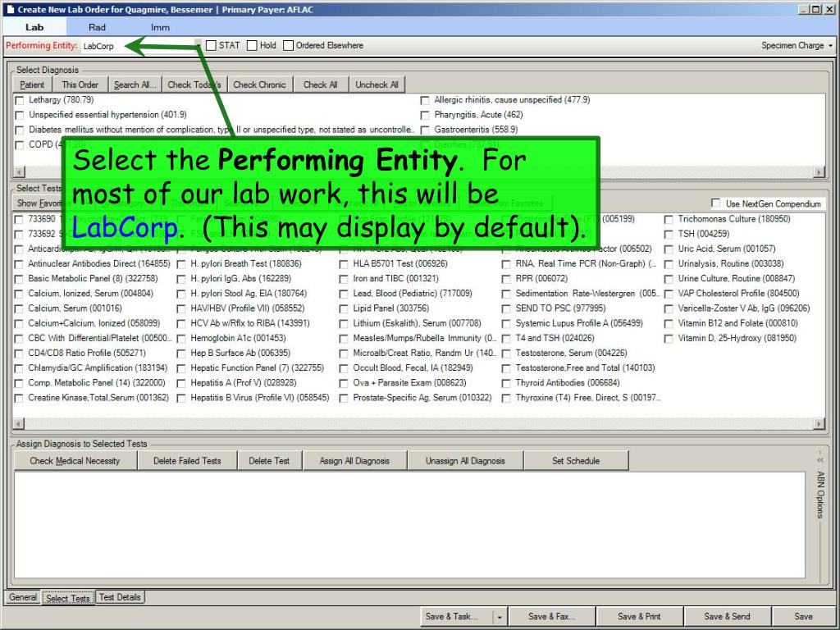Switch to the Rad tab
The height and width of the screenshot is (630, 840).
coord(97,27)
